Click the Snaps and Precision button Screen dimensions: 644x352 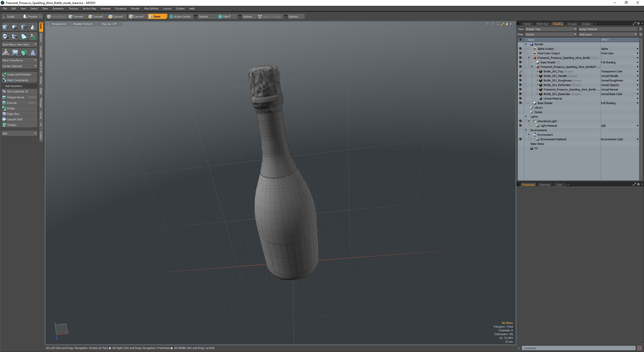(19, 74)
